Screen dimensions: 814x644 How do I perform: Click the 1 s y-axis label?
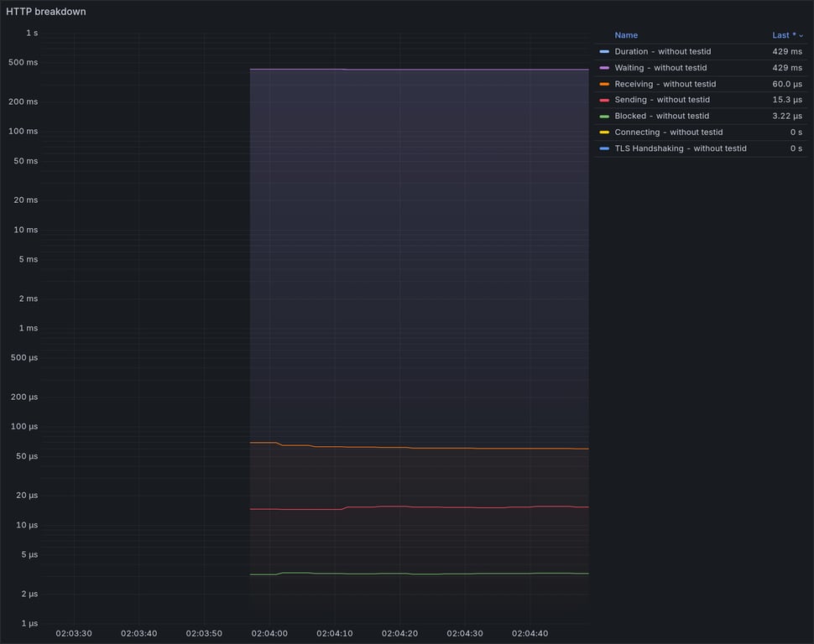coord(32,33)
